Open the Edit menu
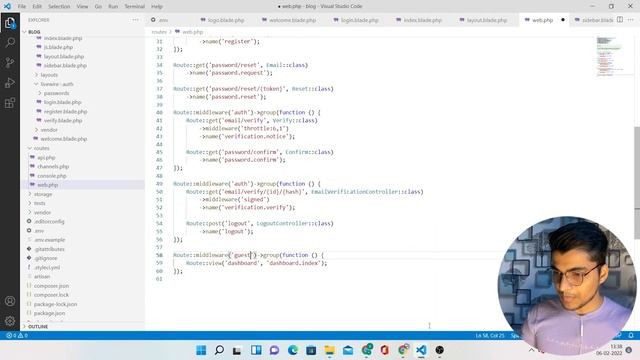 pos(37,7)
